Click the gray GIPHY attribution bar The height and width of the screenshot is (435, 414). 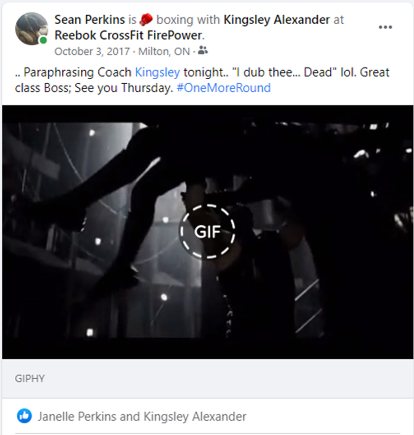pos(208,378)
